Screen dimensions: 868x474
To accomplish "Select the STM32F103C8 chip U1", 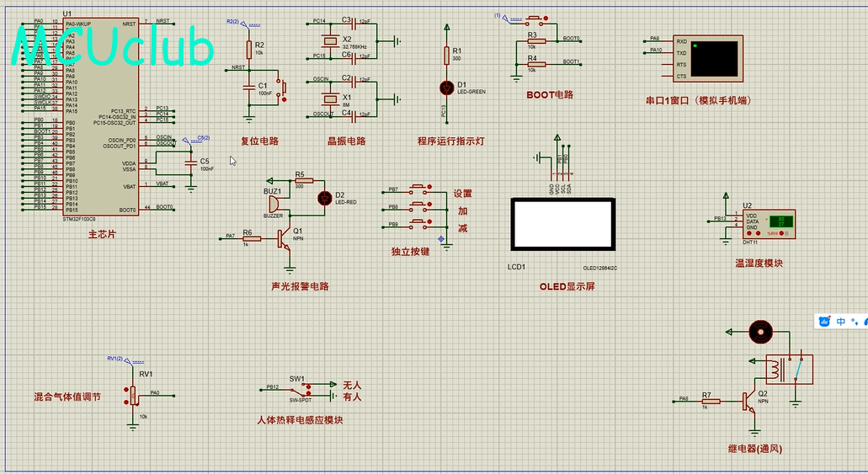I will pos(101,117).
